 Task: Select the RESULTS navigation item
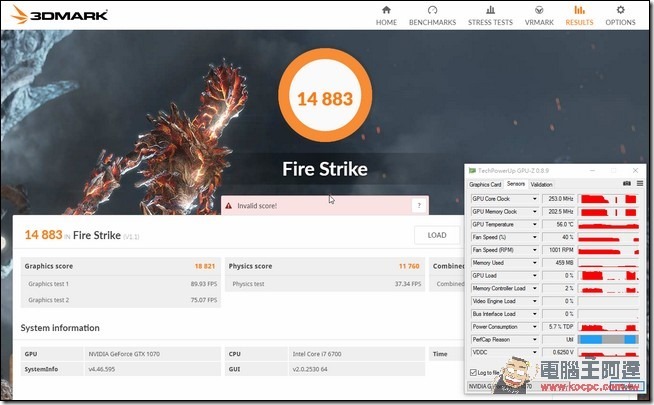[579, 15]
